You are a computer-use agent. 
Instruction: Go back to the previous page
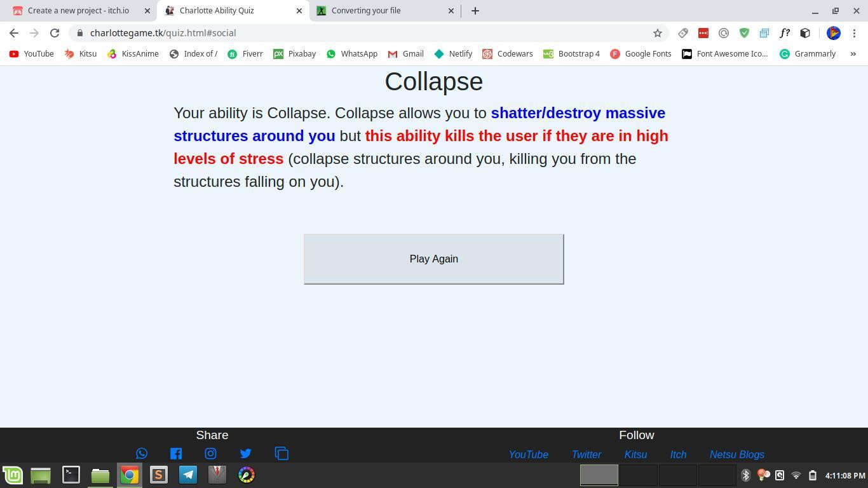pyautogui.click(x=14, y=33)
